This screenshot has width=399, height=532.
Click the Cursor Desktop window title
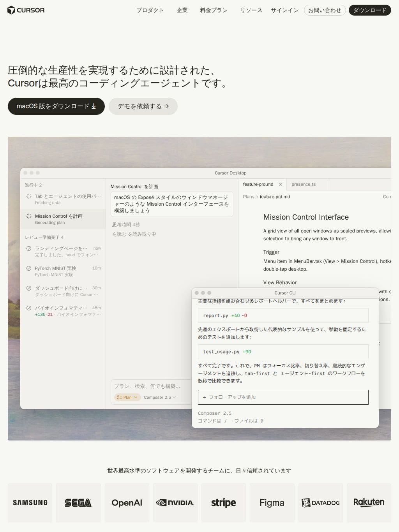tap(230, 173)
